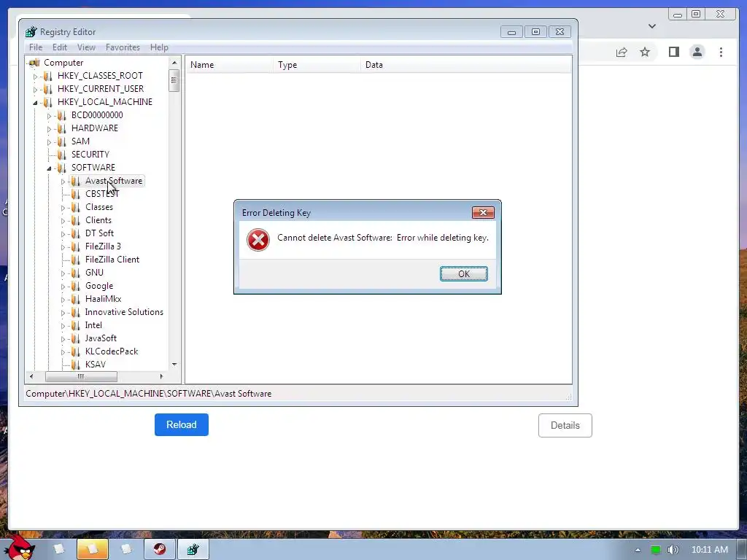Open the yellow folder taskbar item
The image size is (747, 560).
tap(93, 550)
